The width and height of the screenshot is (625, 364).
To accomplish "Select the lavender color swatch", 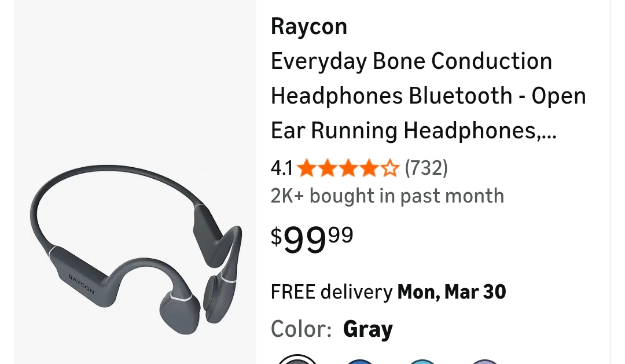I will click(485, 361).
